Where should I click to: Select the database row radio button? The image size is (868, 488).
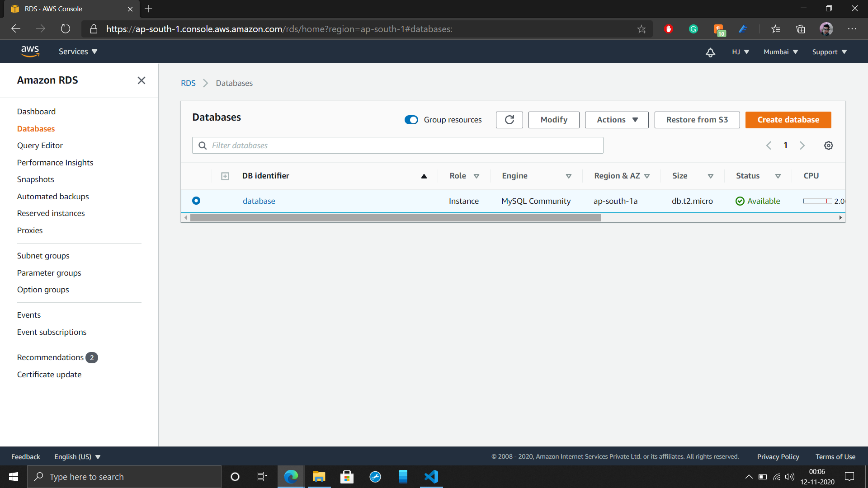[196, 201]
